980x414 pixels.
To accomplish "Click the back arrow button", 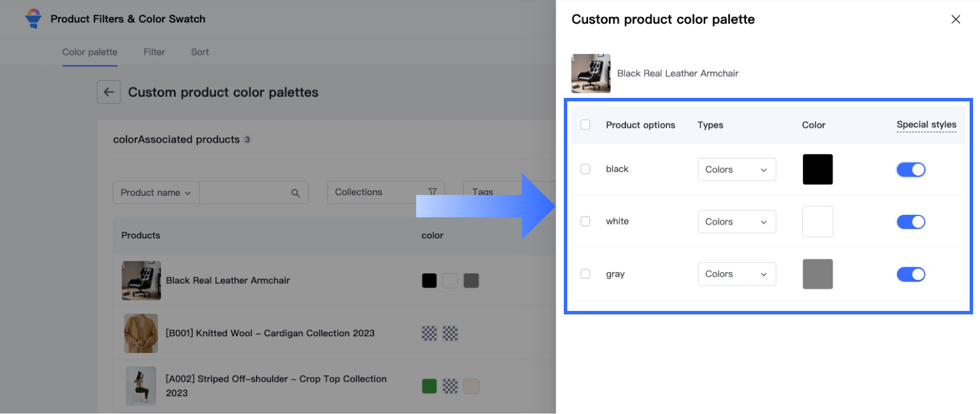I will 108,92.
